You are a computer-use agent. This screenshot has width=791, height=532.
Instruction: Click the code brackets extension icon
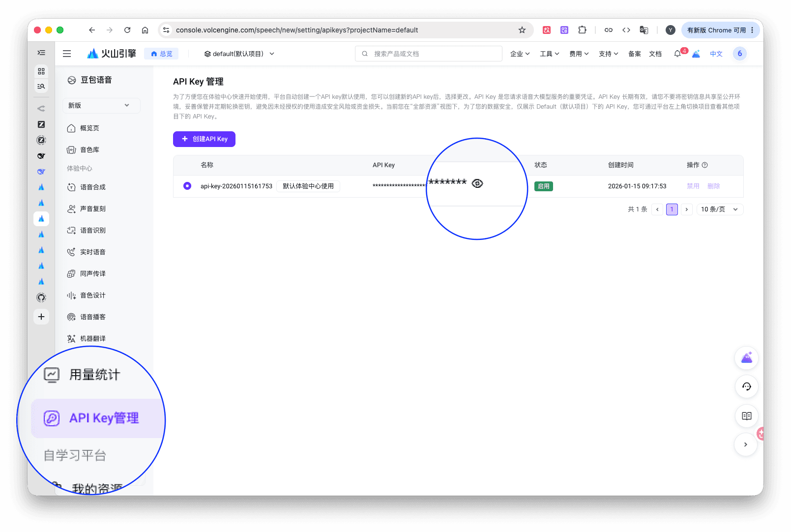[626, 30]
